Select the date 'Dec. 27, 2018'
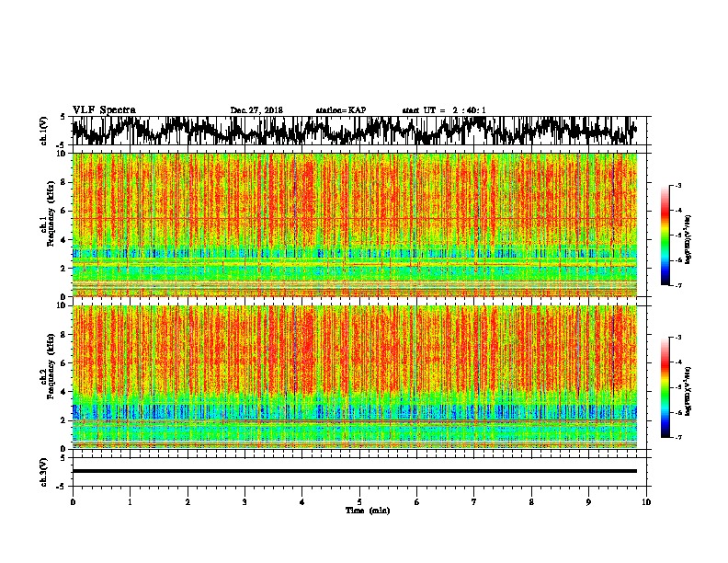This screenshot has height=563, width=728. pos(256,110)
